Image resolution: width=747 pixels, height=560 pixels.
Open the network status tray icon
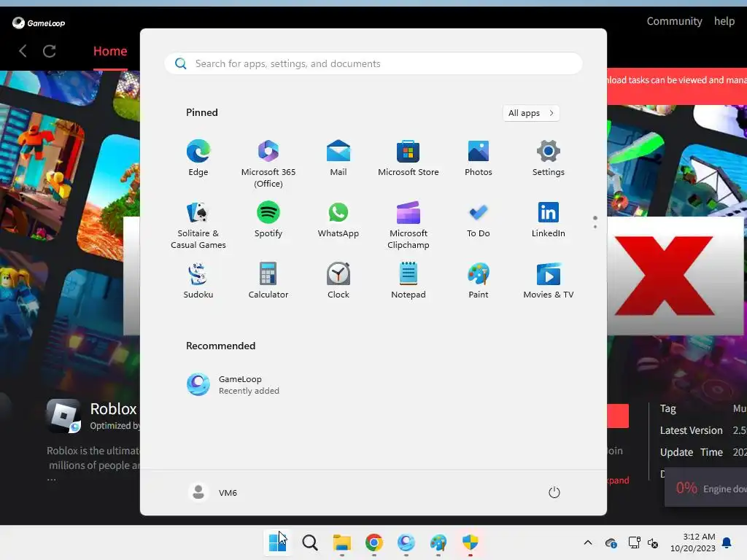pyautogui.click(x=634, y=542)
